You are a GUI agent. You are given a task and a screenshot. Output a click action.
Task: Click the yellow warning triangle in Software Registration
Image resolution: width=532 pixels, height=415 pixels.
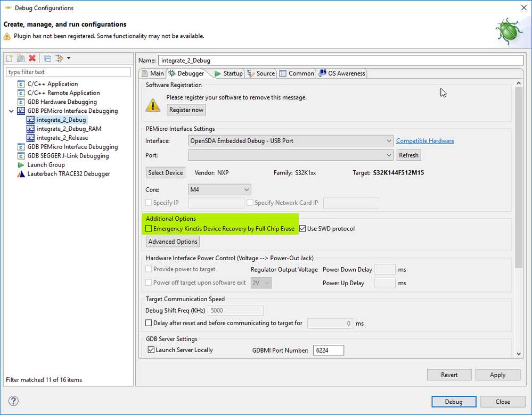point(153,105)
